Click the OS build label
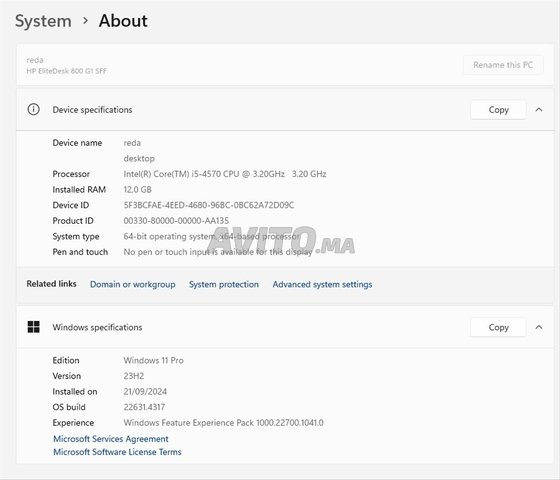This screenshot has height=480, width=560. click(x=69, y=407)
